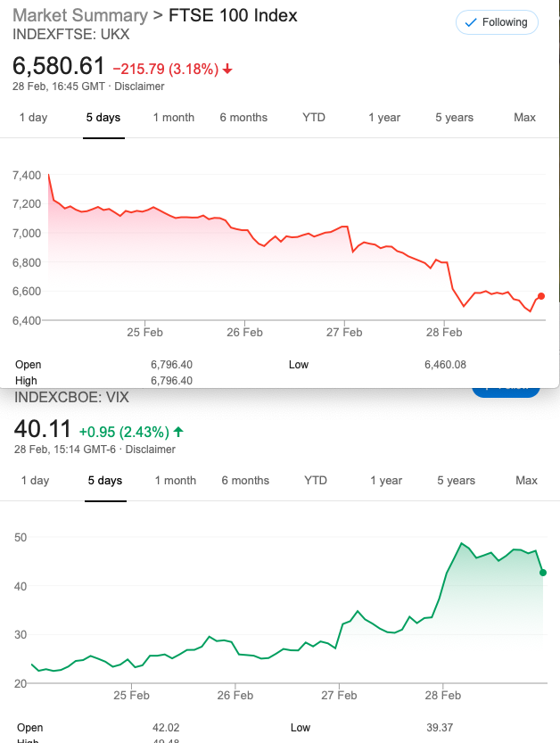
Task: Click the FTSE change −215.79 (3.18%)
Action: click(166, 70)
